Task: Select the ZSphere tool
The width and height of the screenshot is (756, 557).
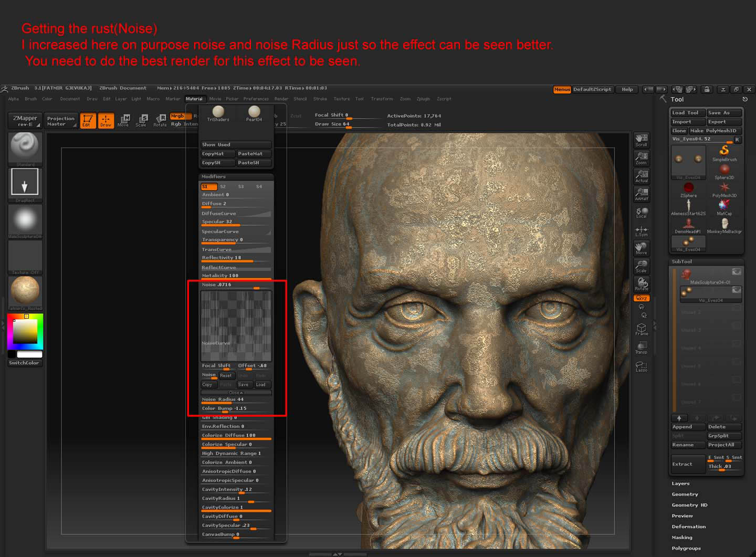Action: pyautogui.click(x=688, y=190)
